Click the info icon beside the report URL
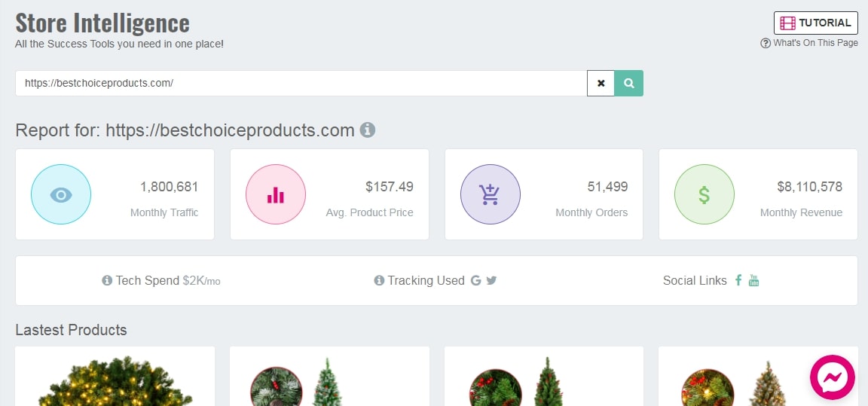Screen dimensions: 868x406 coord(368,130)
